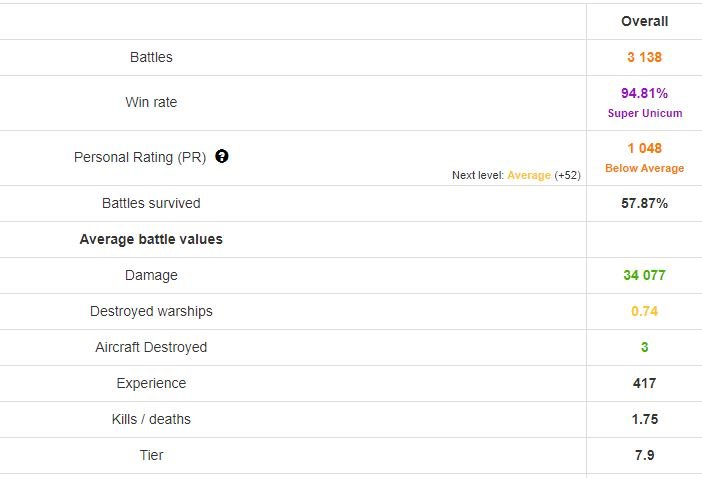Select the Win rate row label

click(x=151, y=102)
